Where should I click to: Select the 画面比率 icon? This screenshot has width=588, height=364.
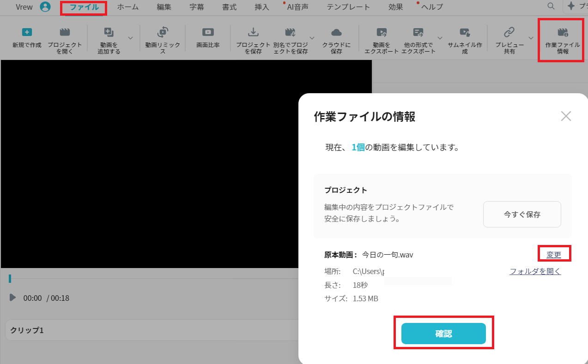(208, 32)
